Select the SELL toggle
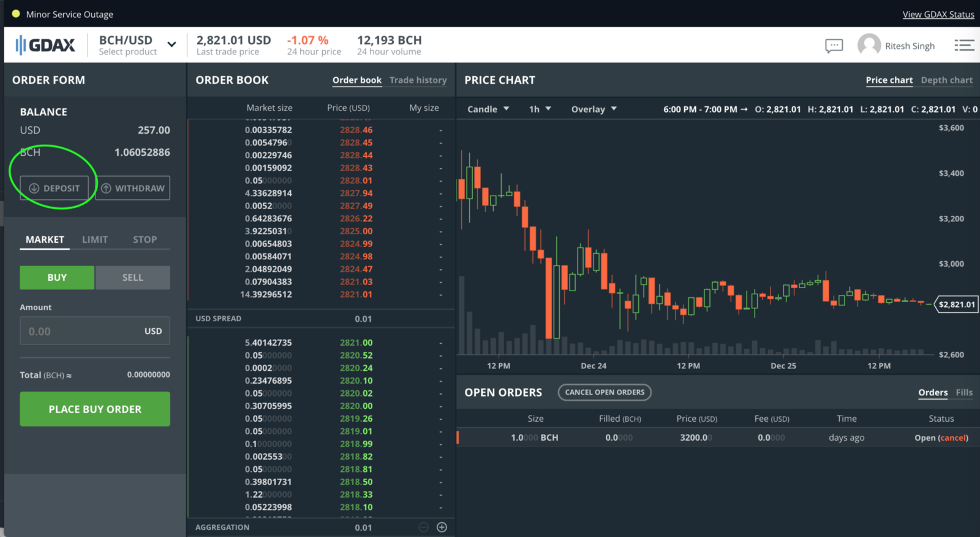This screenshot has height=537, width=980. click(x=133, y=278)
